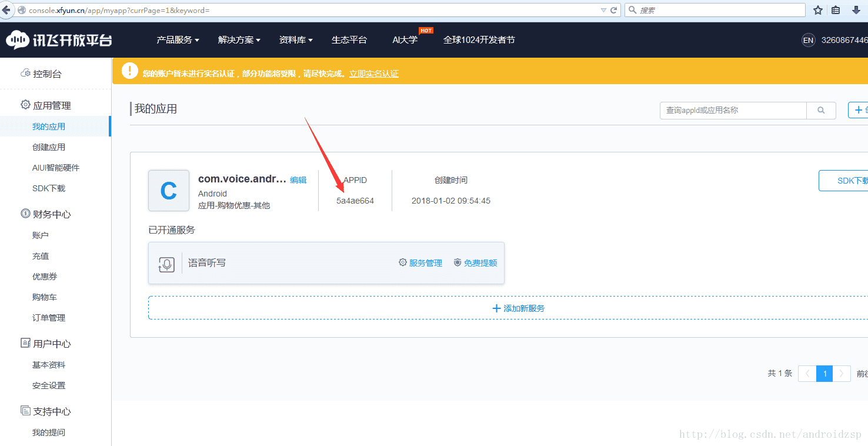This screenshot has width=868, height=446.
Task: Open the 生态平台 nav item
Action: 349,40
